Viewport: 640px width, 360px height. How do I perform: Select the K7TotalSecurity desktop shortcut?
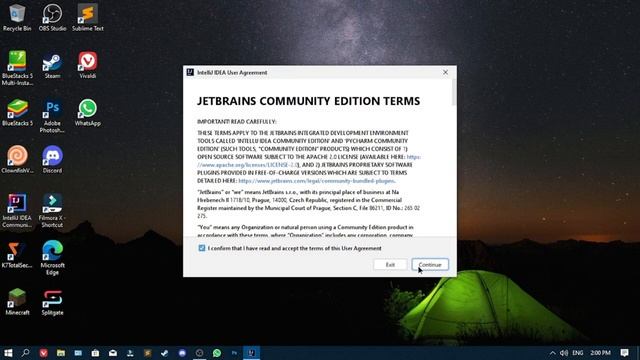point(17,254)
